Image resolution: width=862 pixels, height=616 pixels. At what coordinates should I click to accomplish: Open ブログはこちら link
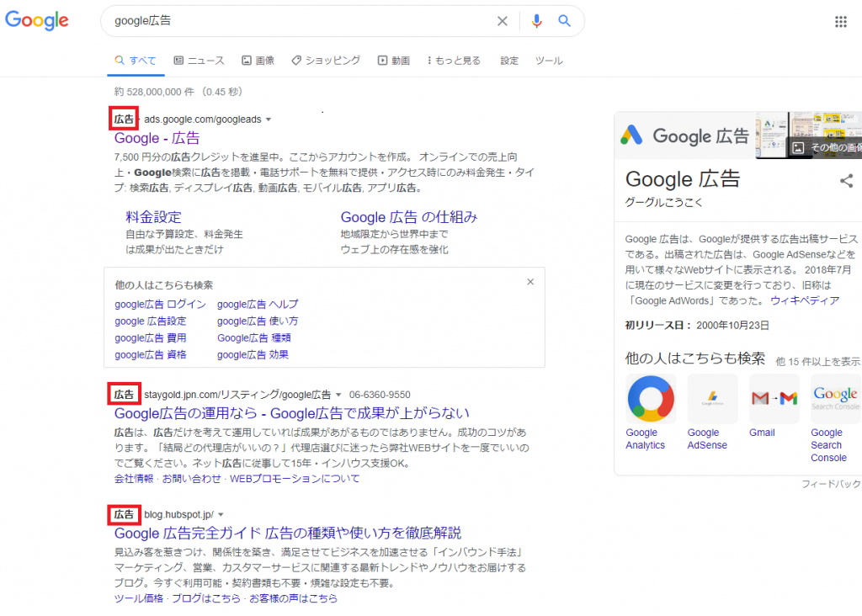[206, 598]
